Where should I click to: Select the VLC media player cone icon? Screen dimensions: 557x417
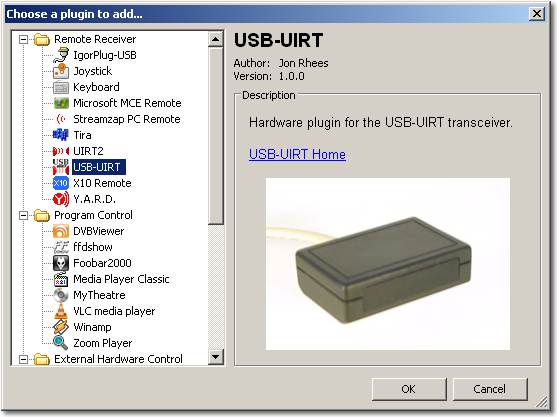61,311
